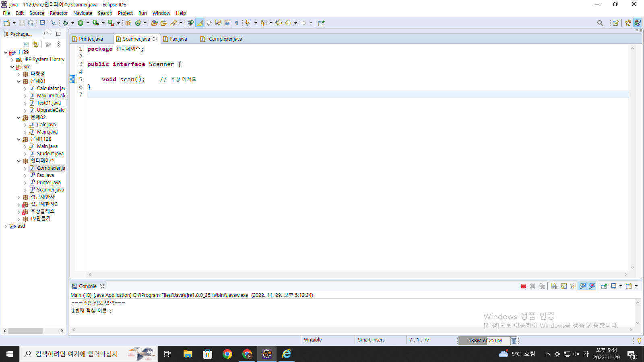The height and width of the screenshot is (362, 644).
Task: Expand the asd project node
Action: 6,226
